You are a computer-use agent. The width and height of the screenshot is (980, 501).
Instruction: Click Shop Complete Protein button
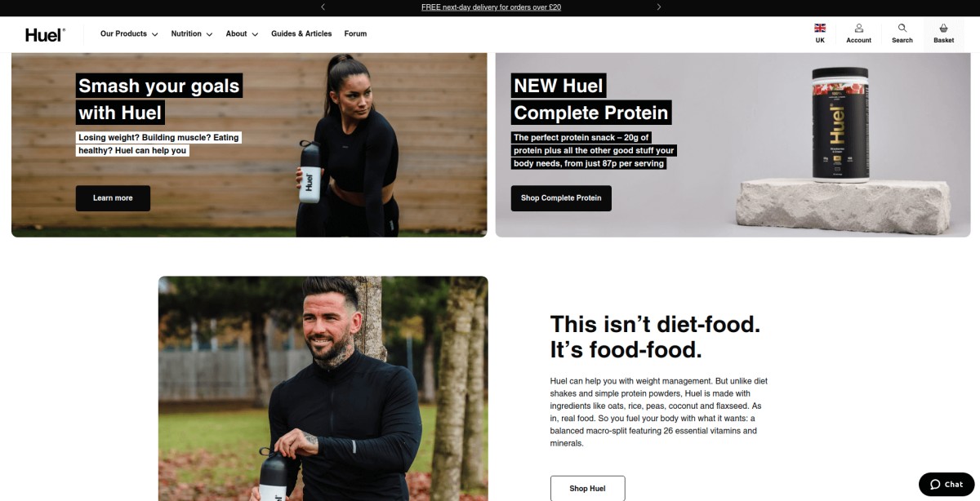click(561, 198)
